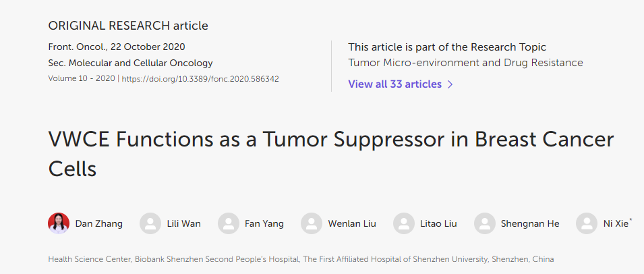Viewport: 644px width, 274px height.
Task: Select author name Fan Yang
Action: coord(264,224)
